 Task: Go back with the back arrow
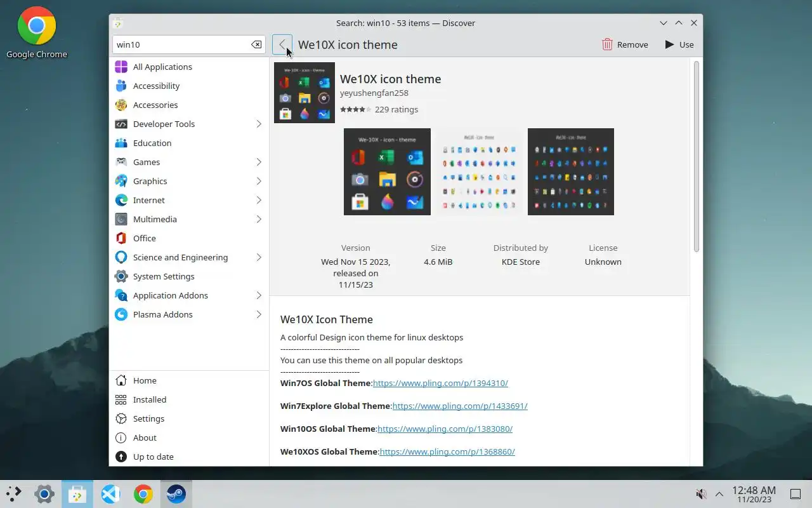[x=282, y=44]
